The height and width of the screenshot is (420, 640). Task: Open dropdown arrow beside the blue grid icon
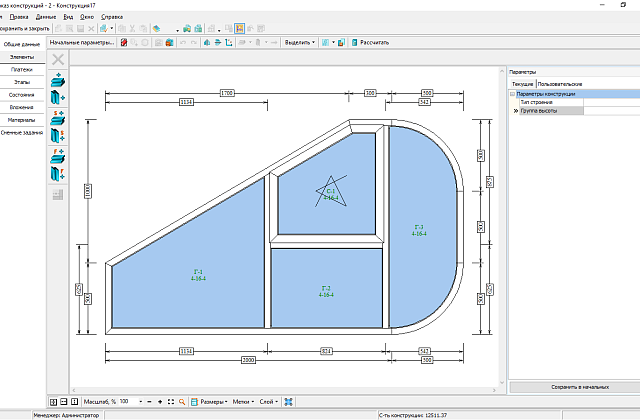tap(333, 42)
